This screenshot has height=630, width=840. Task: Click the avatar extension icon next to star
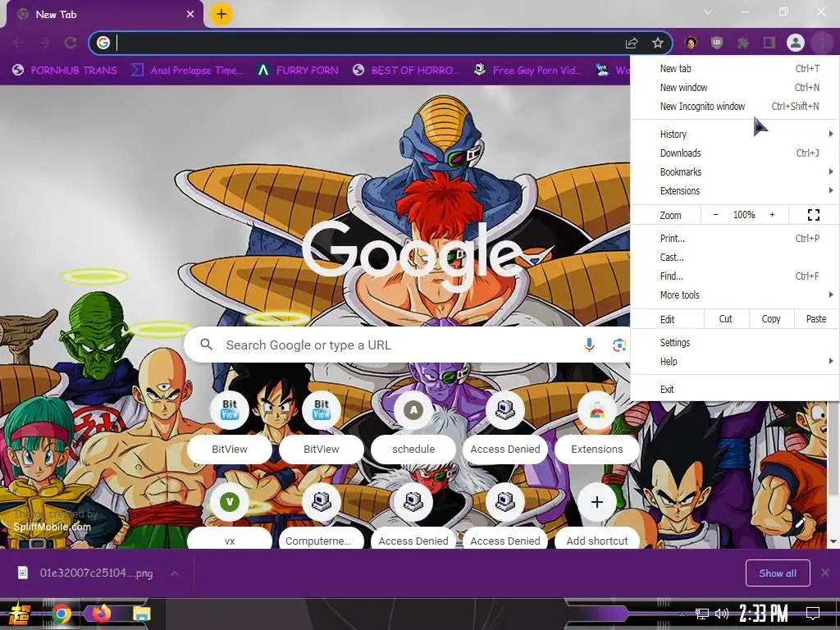point(691,43)
